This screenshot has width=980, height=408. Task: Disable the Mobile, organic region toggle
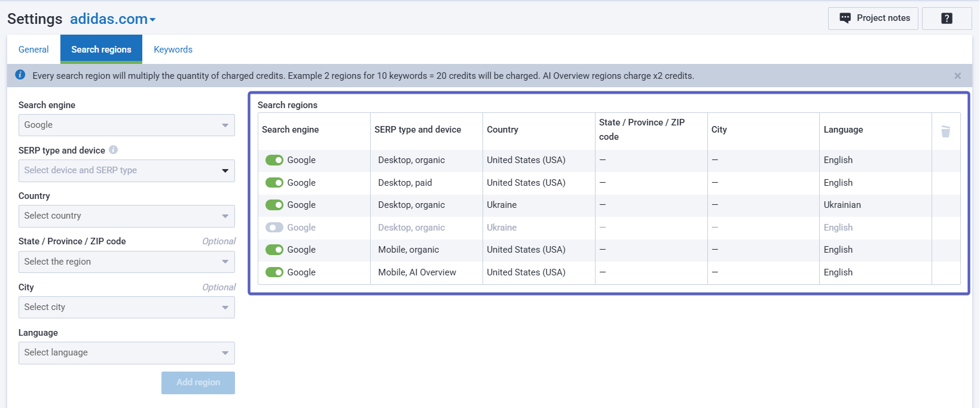pyautogui.click(x=274, y=250)
